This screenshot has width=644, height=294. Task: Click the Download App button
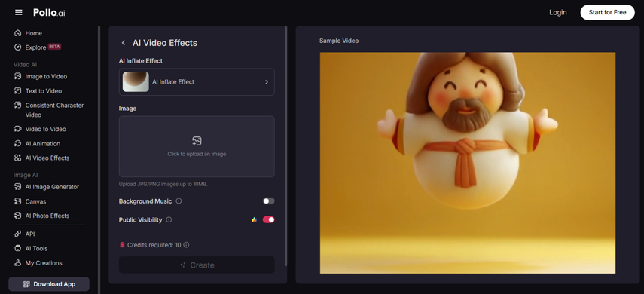49,284
